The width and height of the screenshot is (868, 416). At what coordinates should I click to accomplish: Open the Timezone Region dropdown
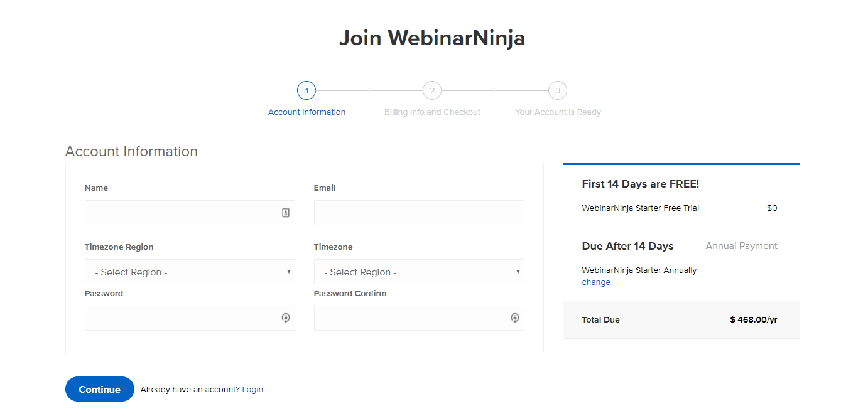tap(190, 272)
